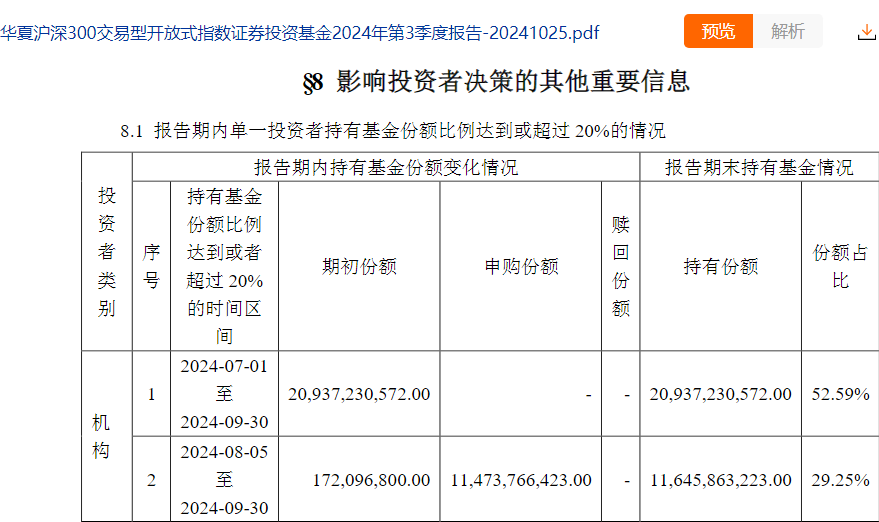Select row 1 opening shares 20,937,230,572.00
The height and width of the screenshot is (522, 879).
(359, 394)
